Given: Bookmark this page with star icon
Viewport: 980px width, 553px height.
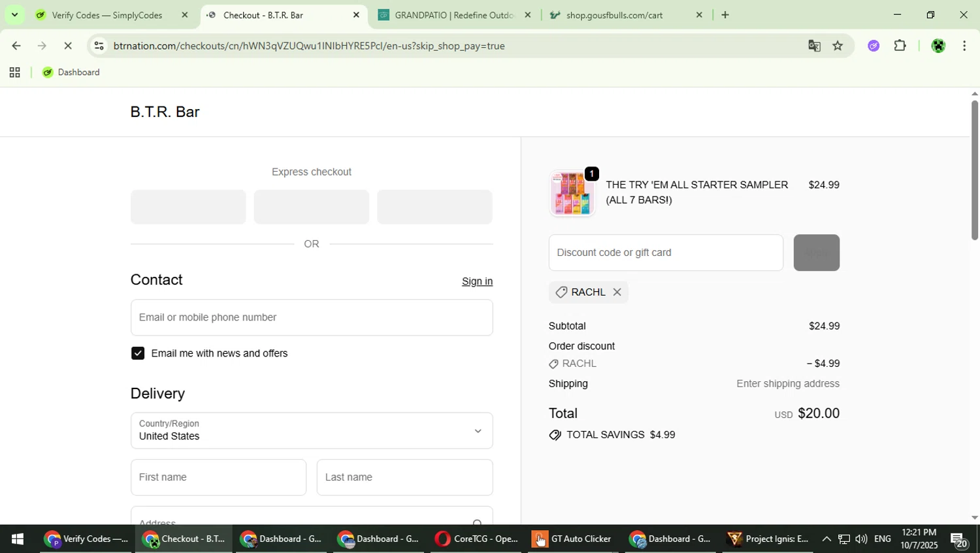Looking at the screenshot, I should point(838,46).
